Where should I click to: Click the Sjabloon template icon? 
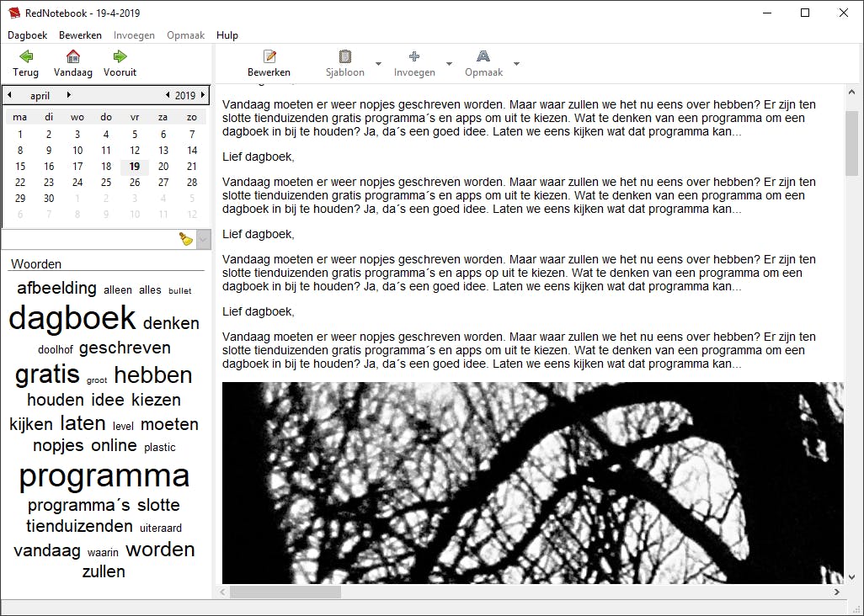[x=344, y=57]
